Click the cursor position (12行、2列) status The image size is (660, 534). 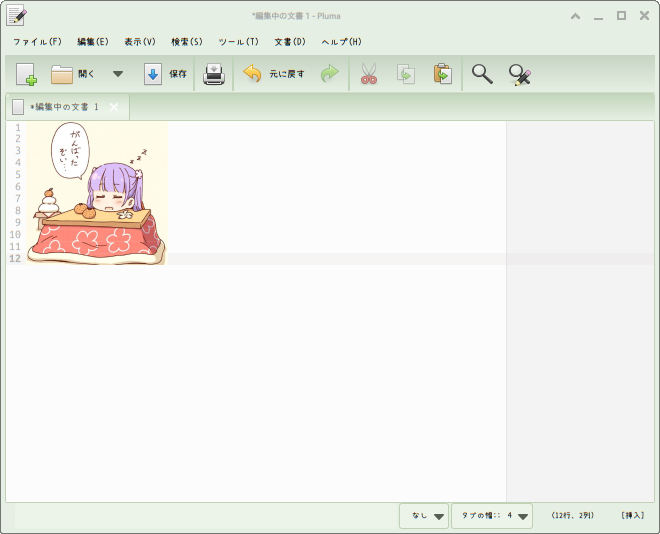point(572,515)
